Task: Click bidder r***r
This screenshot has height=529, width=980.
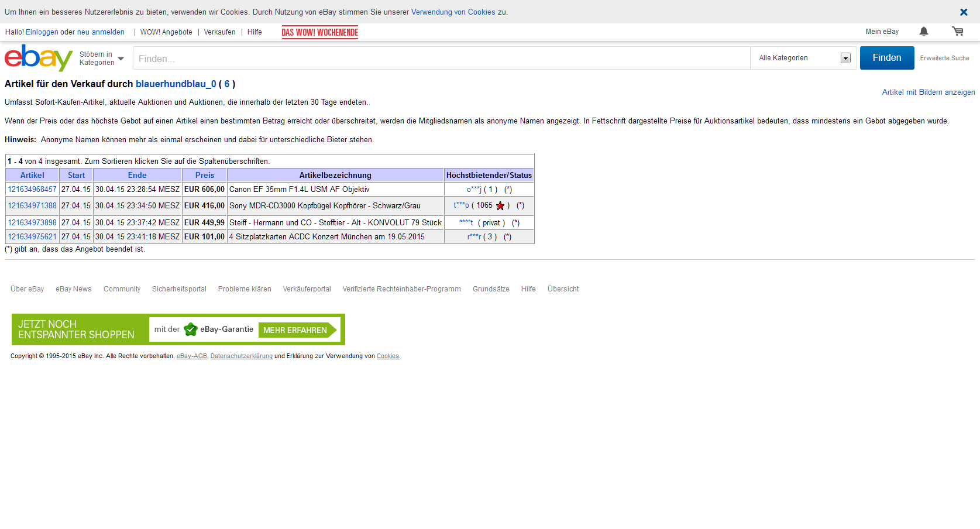Action: pos(474,237)
